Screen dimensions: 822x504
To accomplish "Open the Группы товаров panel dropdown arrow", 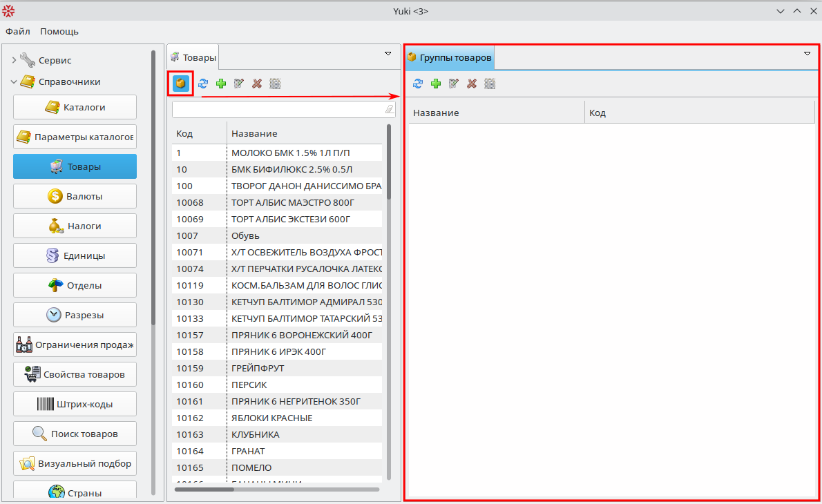I will point(807,53).
